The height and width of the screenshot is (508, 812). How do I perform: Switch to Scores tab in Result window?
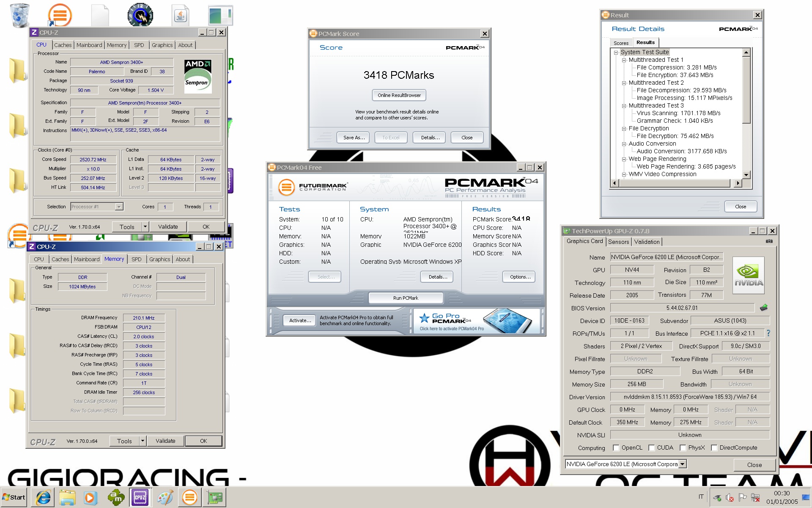[x=621, y=43]
